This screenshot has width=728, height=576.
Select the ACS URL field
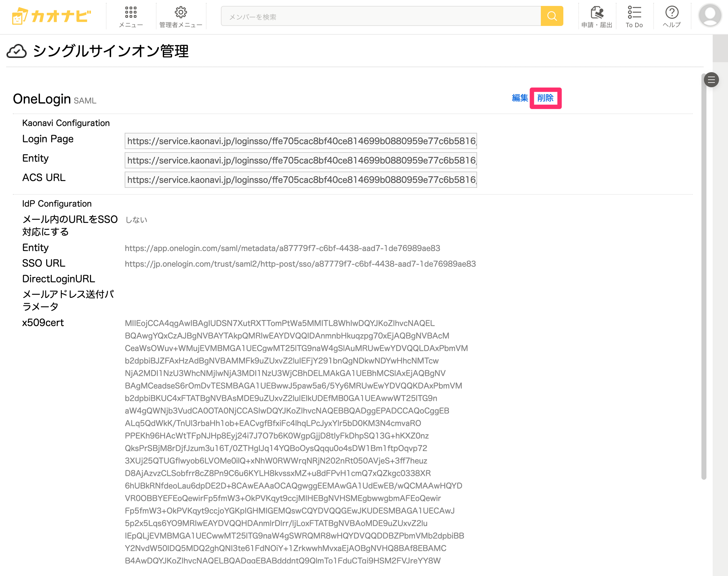pos(301,180)
